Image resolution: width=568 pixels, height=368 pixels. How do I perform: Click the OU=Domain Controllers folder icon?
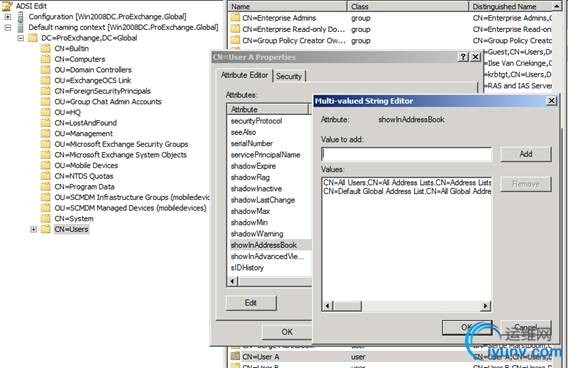coord(46,70)
